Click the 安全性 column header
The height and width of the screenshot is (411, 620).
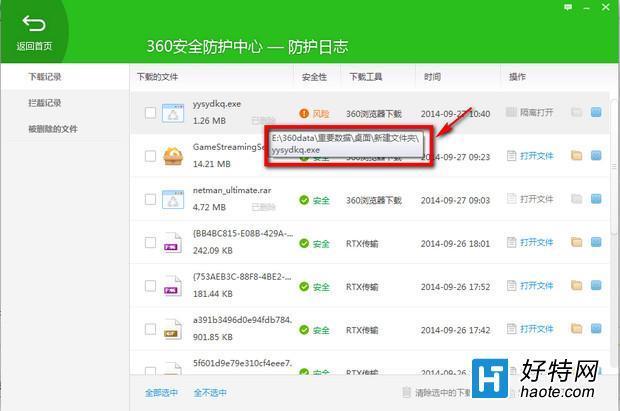tap(314, 77)
